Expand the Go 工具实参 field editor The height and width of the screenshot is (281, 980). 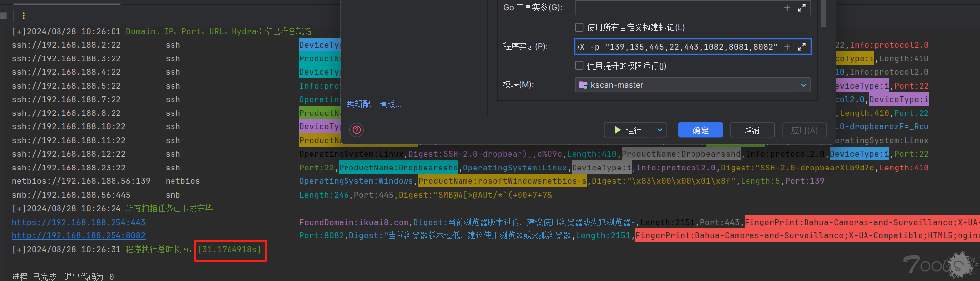coord(801,8)
